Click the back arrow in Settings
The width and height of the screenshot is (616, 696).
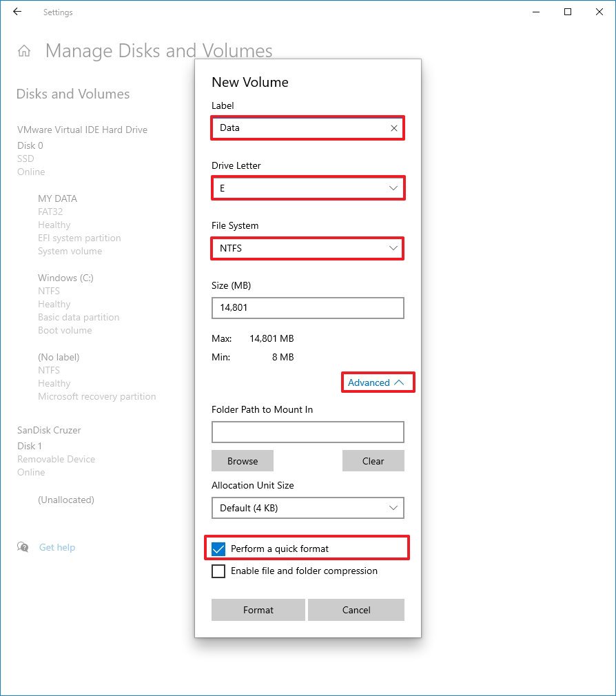pos(17,12)
